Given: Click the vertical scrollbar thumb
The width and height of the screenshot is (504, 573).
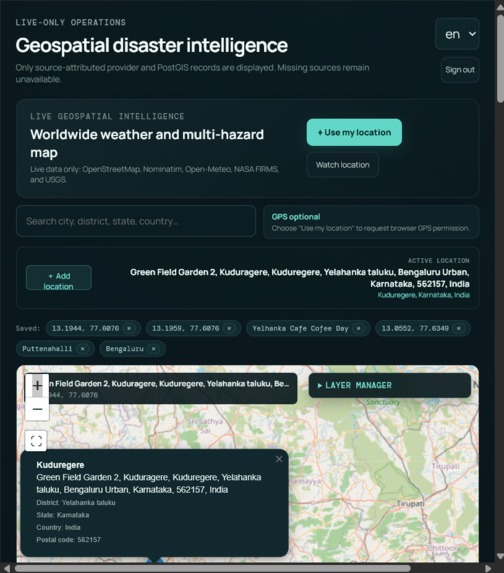Looking at the screenshot, I should point(500,58).
